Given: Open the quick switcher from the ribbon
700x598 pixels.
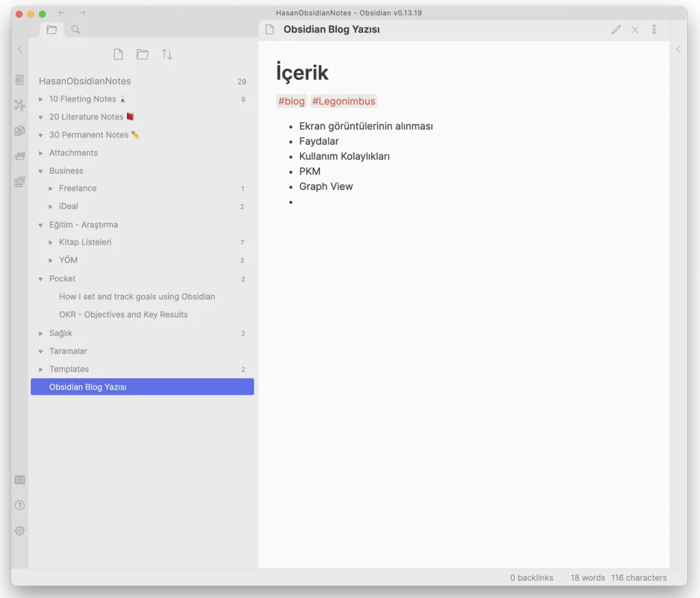Looking at the screenshot, I should click(20, 80).
